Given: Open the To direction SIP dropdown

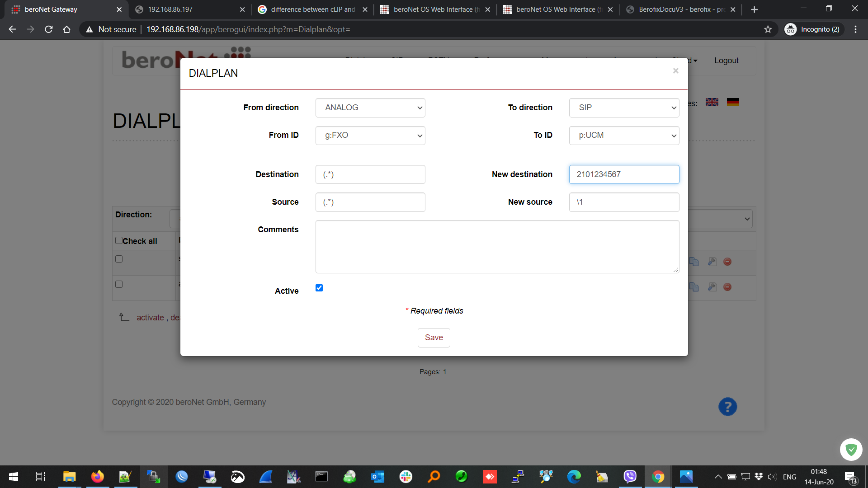Looking at the screenshot, I should tap(624, 108).
